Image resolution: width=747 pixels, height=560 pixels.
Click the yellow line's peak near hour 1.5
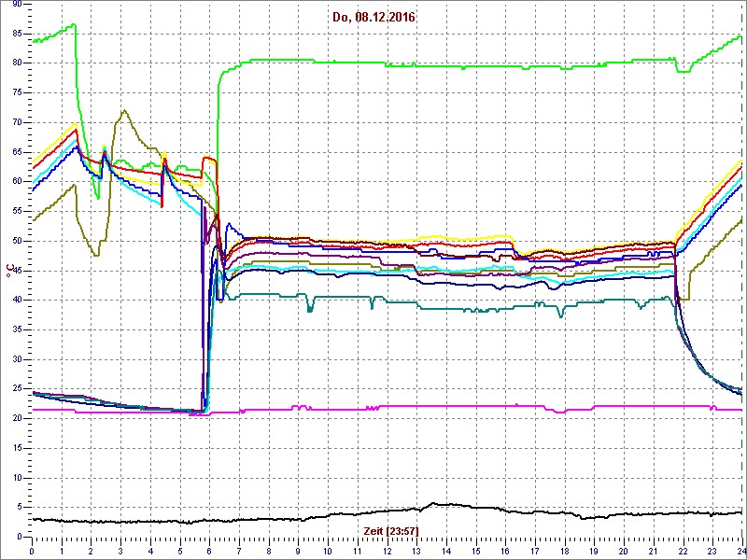[x=75, y=123]
